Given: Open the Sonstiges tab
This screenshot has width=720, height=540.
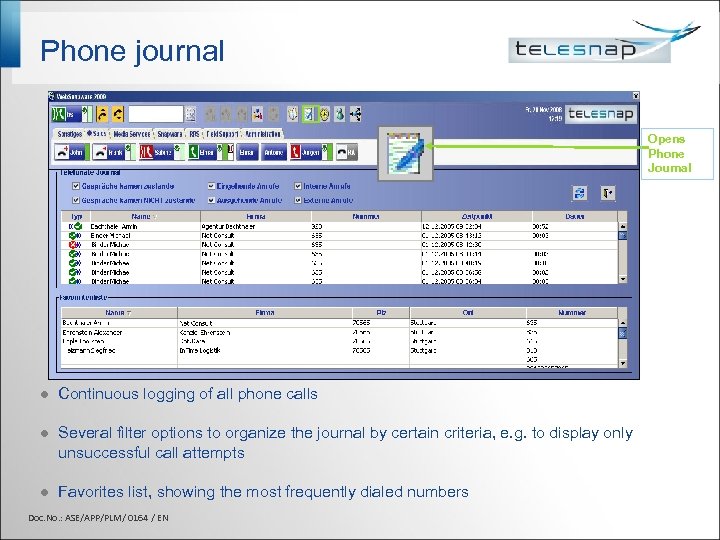Looking at the screenshot, I should tap(69, 134).
